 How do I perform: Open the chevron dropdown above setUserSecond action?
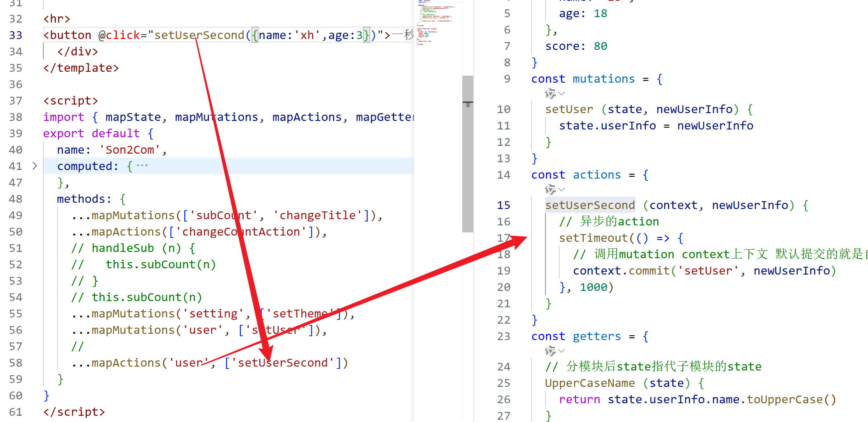[562, 190]
